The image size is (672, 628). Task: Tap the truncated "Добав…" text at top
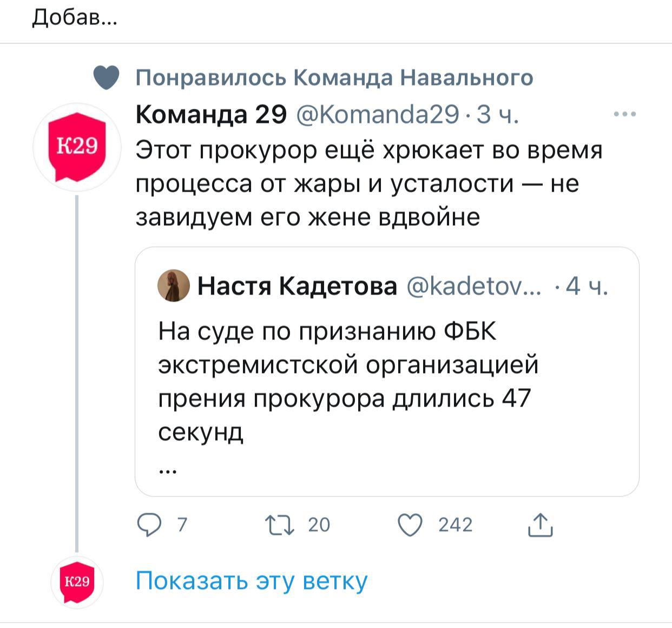click(x=74, y=18)
